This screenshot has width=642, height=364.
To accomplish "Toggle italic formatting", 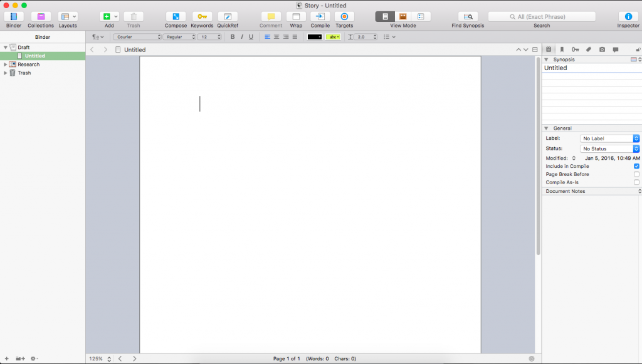I will (x=242, y=37).
